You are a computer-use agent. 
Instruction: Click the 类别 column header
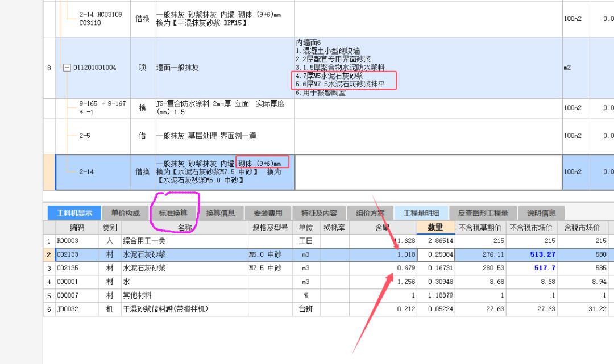coord(110,228)
